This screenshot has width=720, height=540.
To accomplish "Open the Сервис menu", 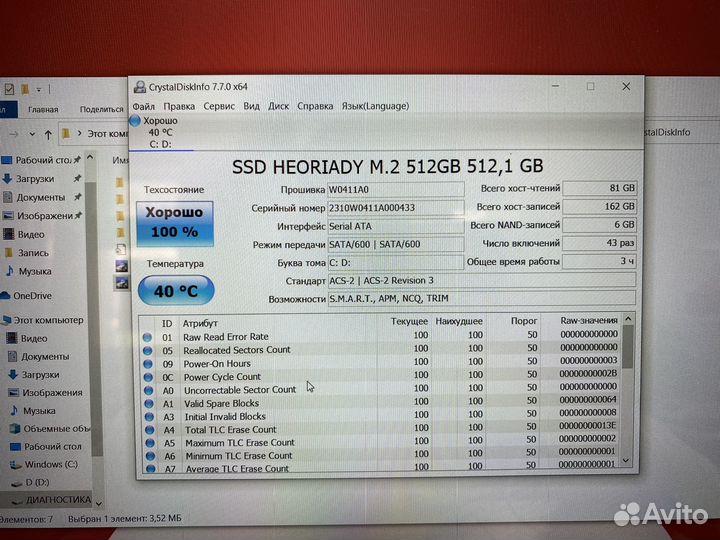I will [219, 107].
